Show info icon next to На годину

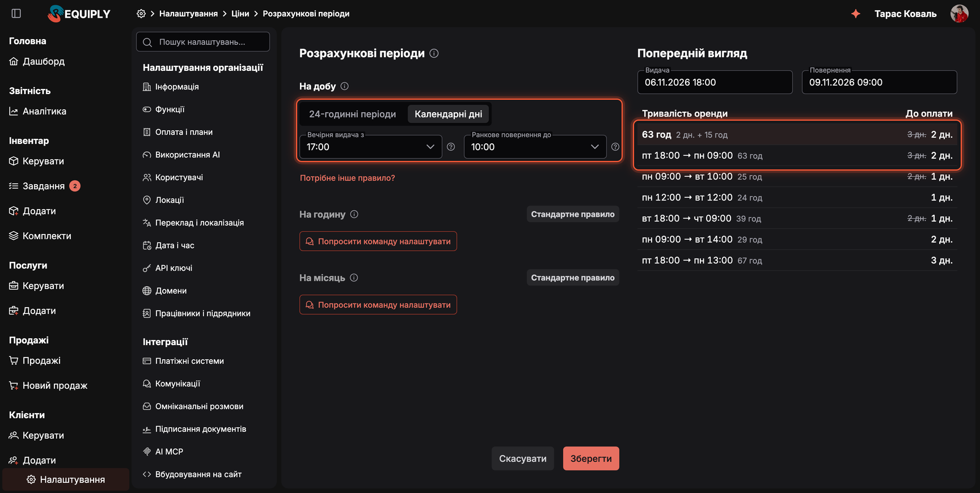(354, 214)
